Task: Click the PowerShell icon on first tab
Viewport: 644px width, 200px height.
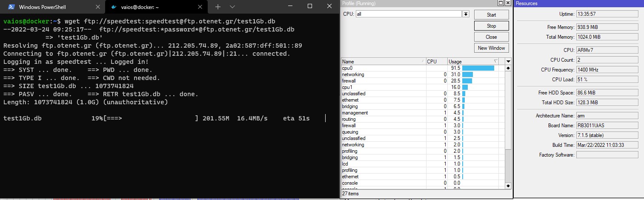Action: [x=11, y=7]
